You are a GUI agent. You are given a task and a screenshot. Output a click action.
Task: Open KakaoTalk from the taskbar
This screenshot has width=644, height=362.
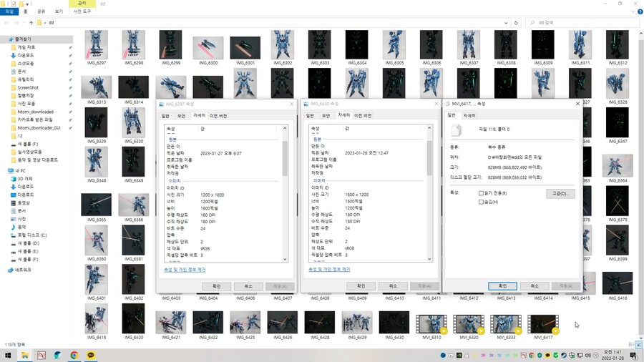click(x=91, y=356)
